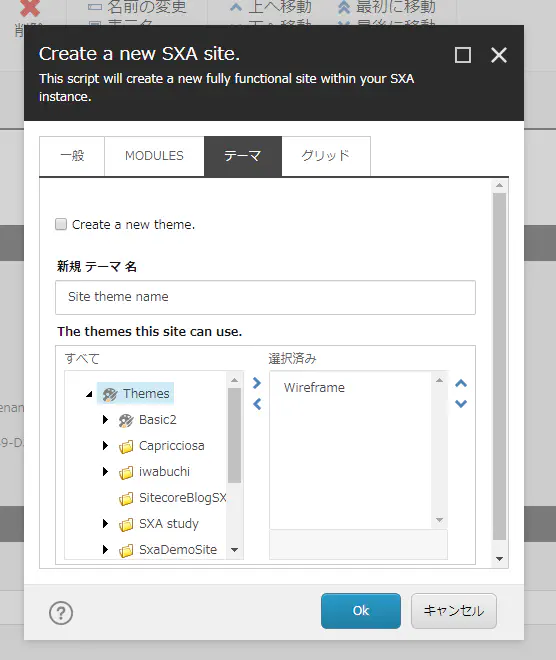Select the テーマ tab

click(x=243, y=156)
